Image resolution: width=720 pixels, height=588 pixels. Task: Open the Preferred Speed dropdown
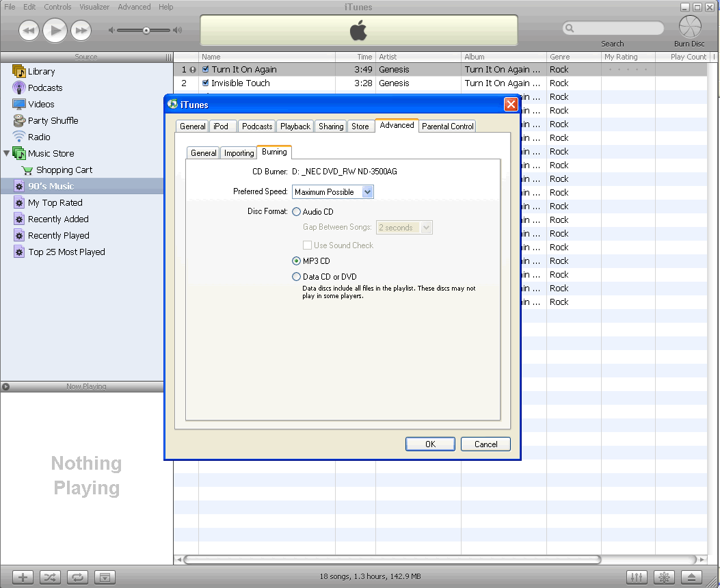(x=333, y=192)
